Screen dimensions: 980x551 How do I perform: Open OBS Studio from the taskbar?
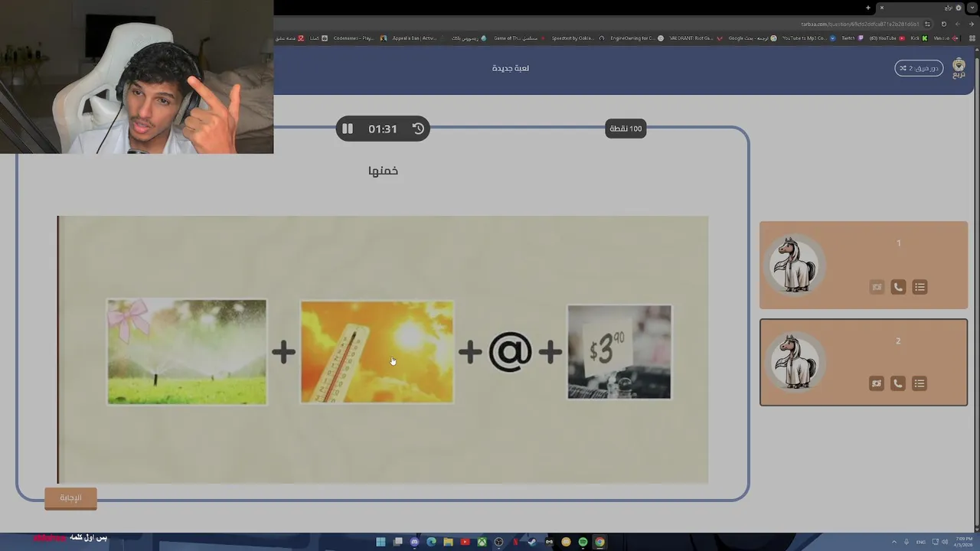[499, 542]
